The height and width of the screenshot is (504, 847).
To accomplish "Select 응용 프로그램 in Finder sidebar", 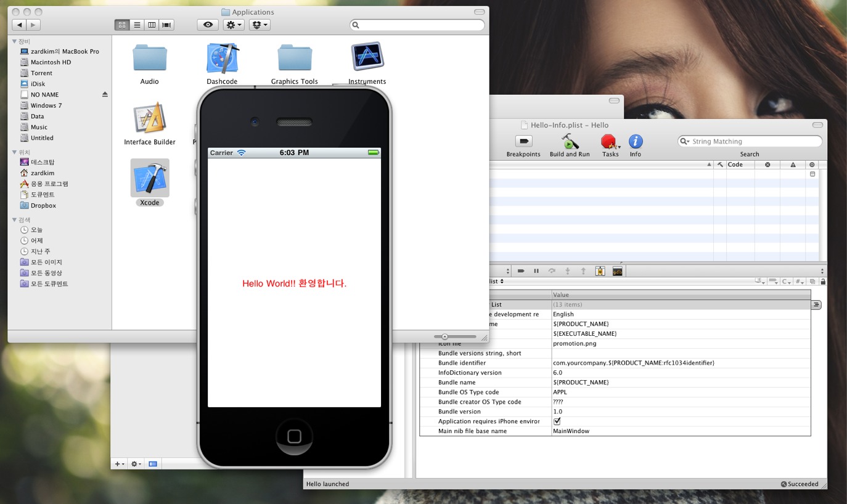I will click(49, 184).
